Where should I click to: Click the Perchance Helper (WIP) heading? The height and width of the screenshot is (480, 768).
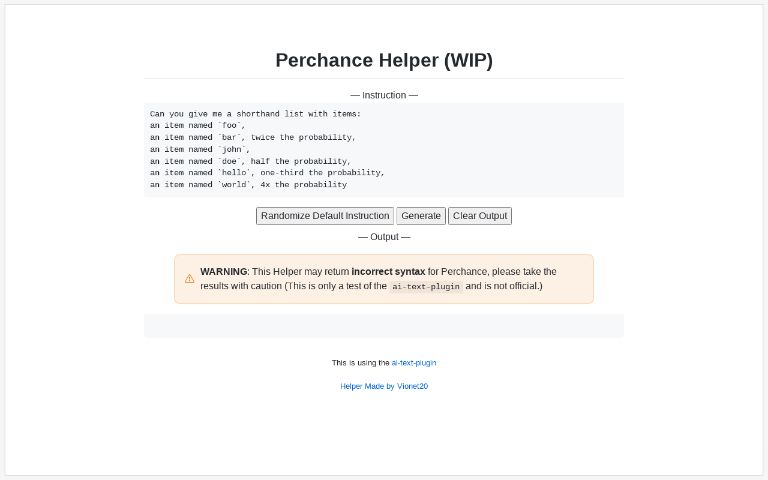(x=384, y=60)
